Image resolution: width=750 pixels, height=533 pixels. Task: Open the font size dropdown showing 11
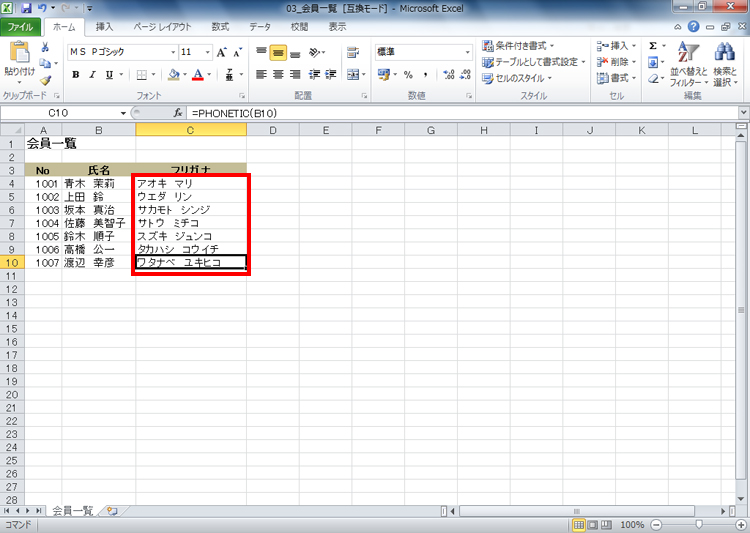pos(208,52)
